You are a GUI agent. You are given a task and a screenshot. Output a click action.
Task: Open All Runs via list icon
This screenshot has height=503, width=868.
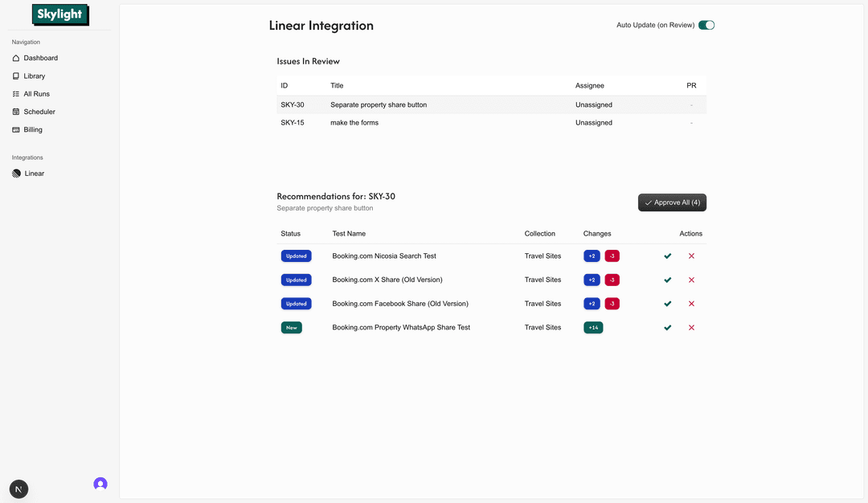(16, 94)
